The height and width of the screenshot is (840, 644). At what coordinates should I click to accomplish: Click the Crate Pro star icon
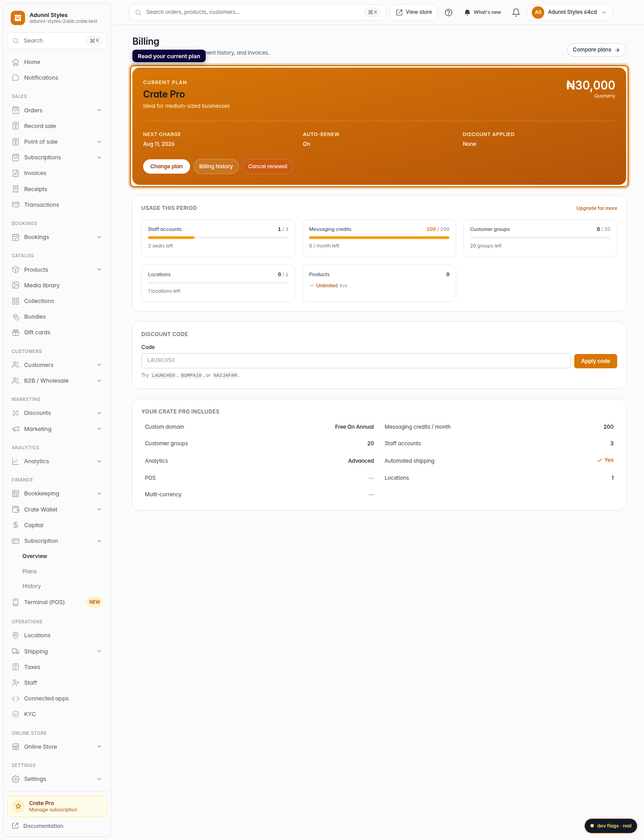[x=18, y=806]
